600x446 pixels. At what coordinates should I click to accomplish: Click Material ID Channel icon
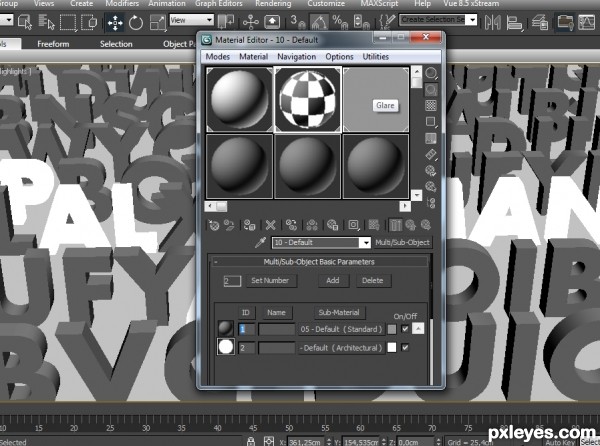353,225
